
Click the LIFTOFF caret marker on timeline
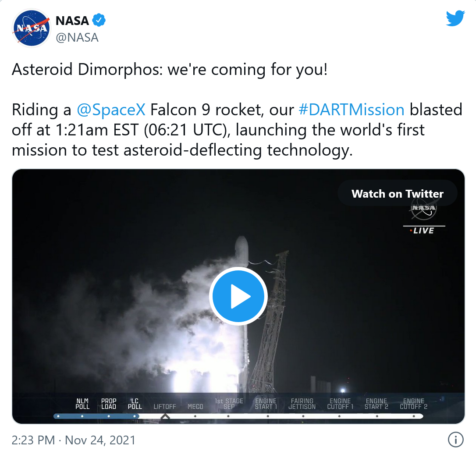click(x=165, y=416)
